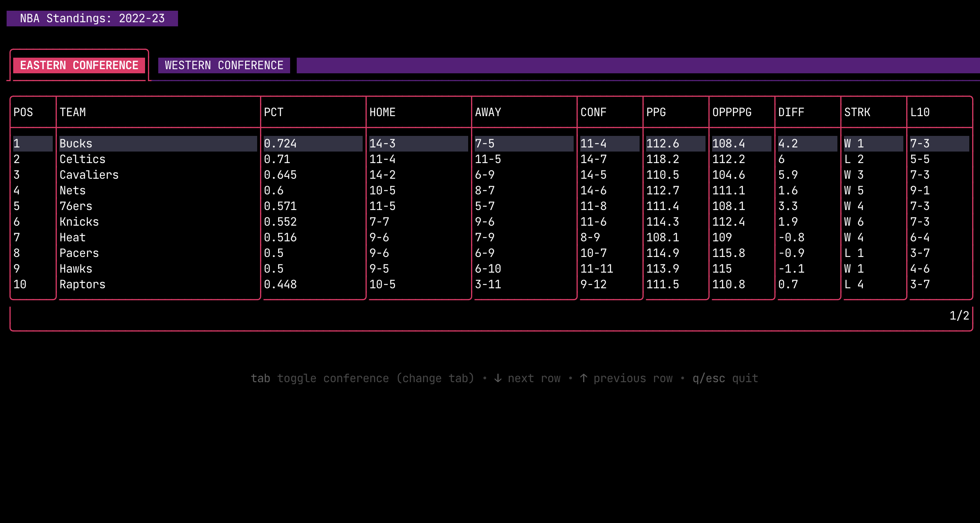Screen dimensions: 980x523
Task: Click the Cavaliers team name
Action: [89, 175]
